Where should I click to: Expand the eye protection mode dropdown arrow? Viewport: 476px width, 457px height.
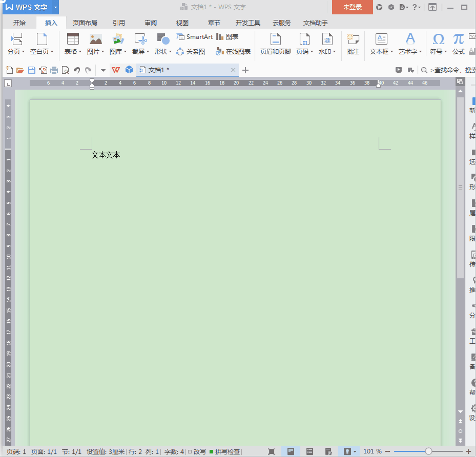pos(355,451)
